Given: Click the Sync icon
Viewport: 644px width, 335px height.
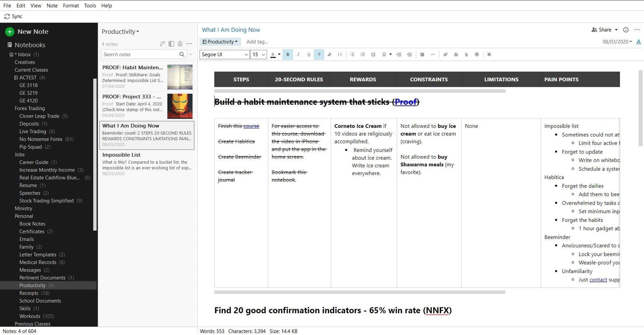Looking at the screenshot, I should pyautogui.click(x=7, y=16).
